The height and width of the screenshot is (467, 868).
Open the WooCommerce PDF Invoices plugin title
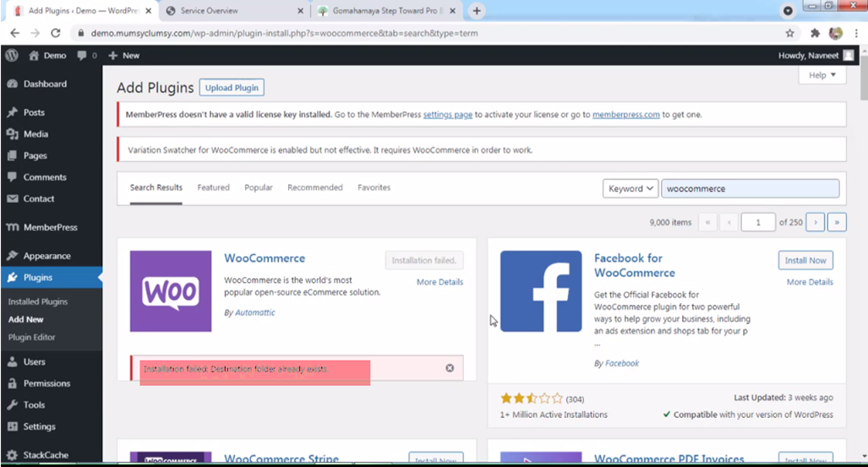669,459
